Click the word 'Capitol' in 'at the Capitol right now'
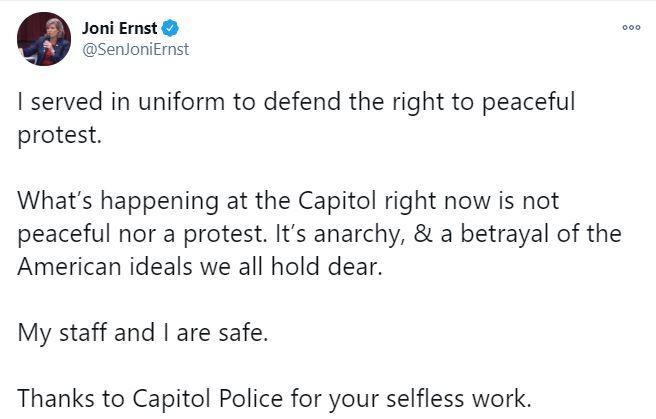The height and width of the screenshot is (419, 656). click(337, 202)
